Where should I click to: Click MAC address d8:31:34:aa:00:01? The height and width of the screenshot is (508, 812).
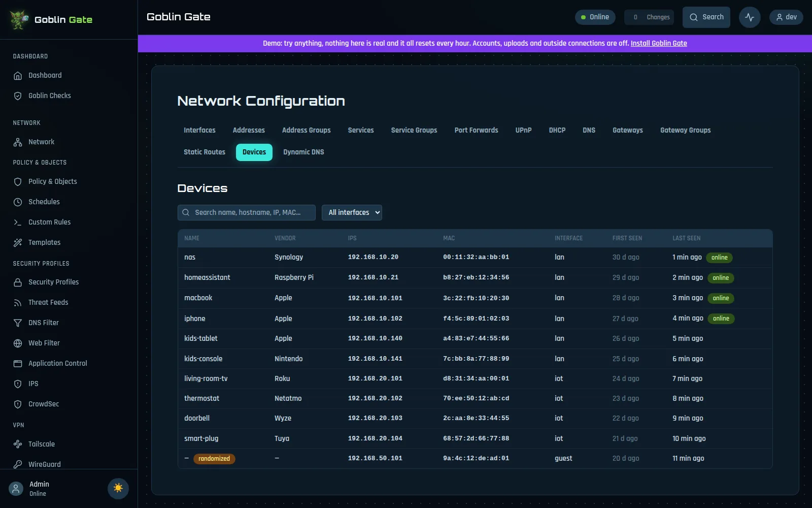click(x=476, y=379)
